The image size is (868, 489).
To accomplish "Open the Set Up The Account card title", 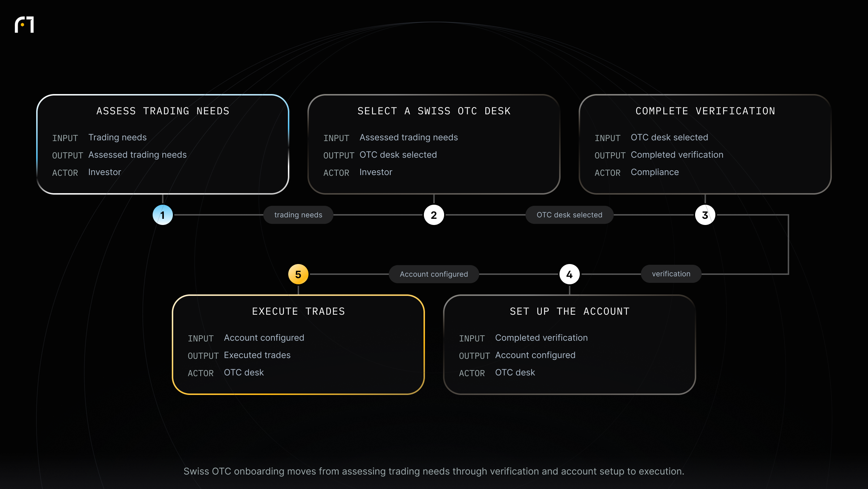I will click(x=570, y=311).
